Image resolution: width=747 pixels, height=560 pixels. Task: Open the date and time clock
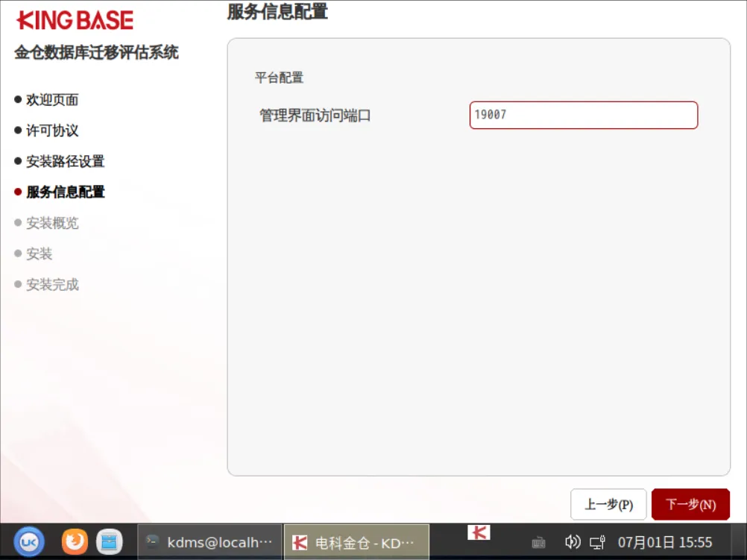664,542
